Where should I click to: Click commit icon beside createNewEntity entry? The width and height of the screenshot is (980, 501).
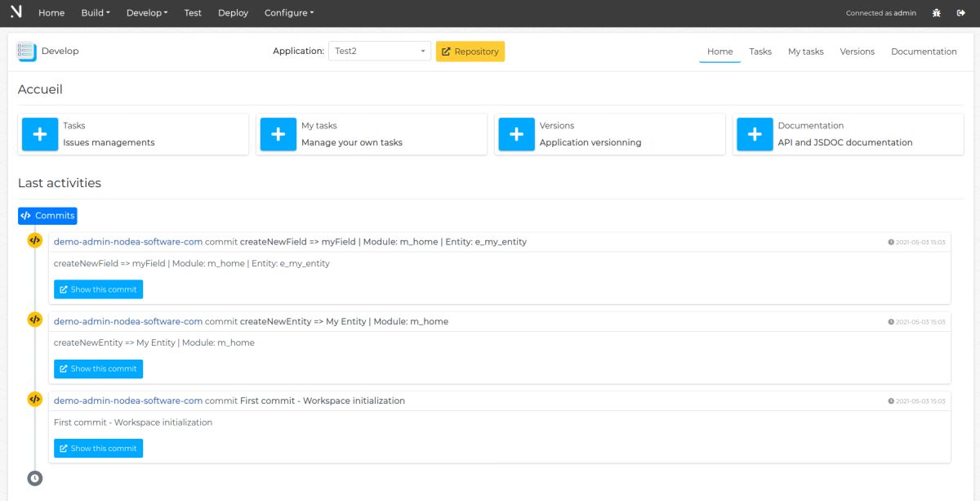tap(34, 320)
